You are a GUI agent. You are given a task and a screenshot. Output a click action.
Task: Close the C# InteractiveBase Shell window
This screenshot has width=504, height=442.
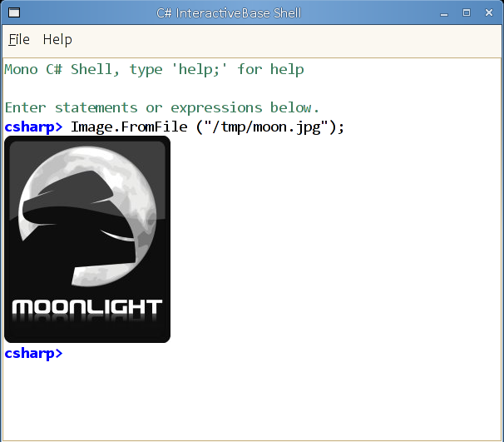489,12
